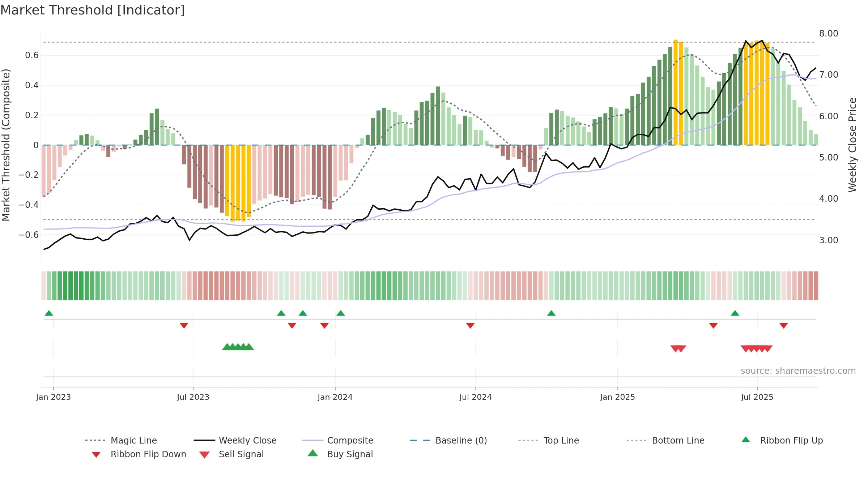Click the green buy signal cluster in 2023
The height and width of the screenshot is (488, 868).
click(238, 347)
